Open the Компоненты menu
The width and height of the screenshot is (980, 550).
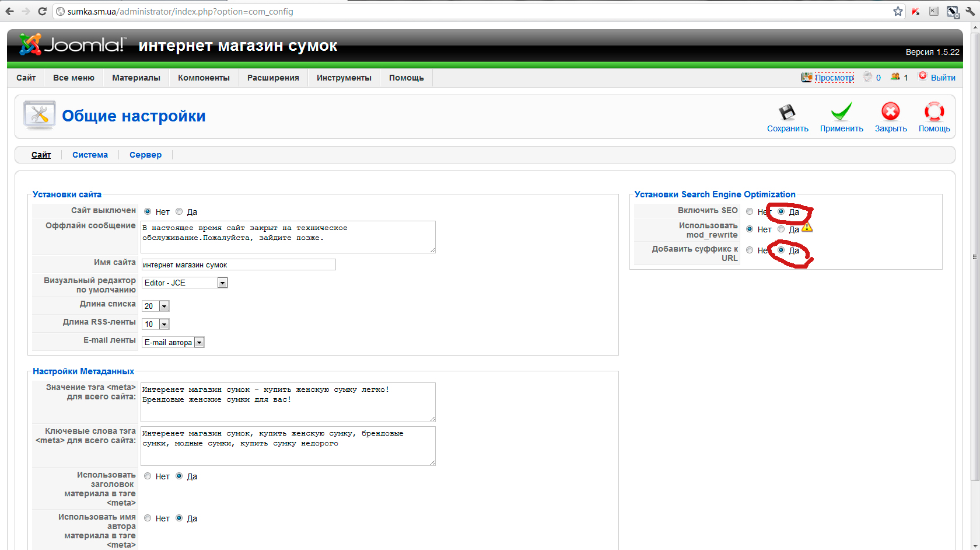click(x=204, y=78)
